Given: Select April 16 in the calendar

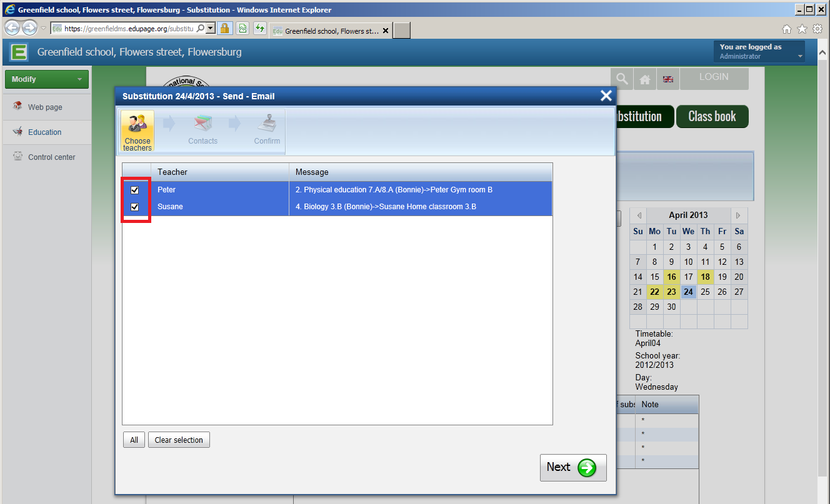Looking at the screenshot, I should tap(671, 277).
